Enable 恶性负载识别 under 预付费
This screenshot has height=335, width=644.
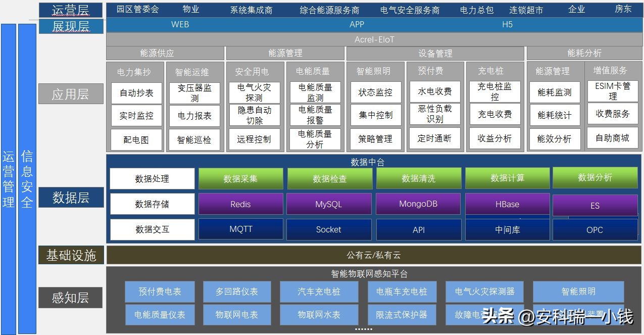pos(435,115)
